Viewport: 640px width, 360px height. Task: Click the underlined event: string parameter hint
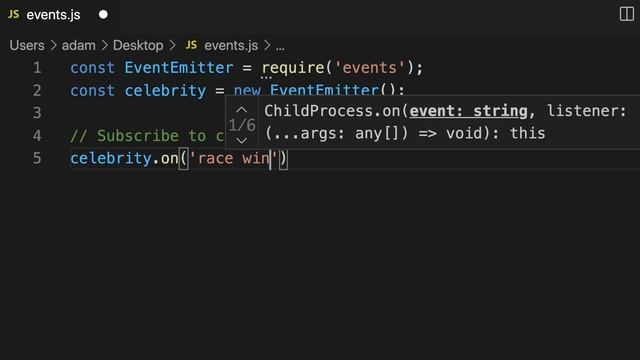469,111
